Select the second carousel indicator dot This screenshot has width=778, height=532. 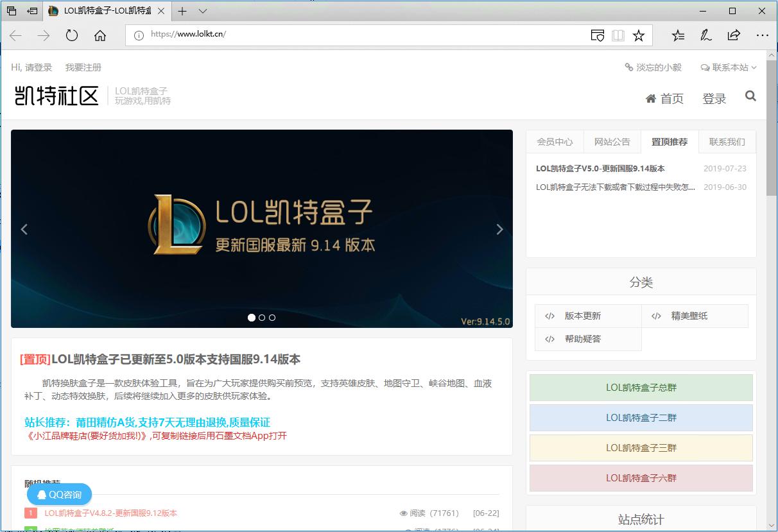pos(261,318)
